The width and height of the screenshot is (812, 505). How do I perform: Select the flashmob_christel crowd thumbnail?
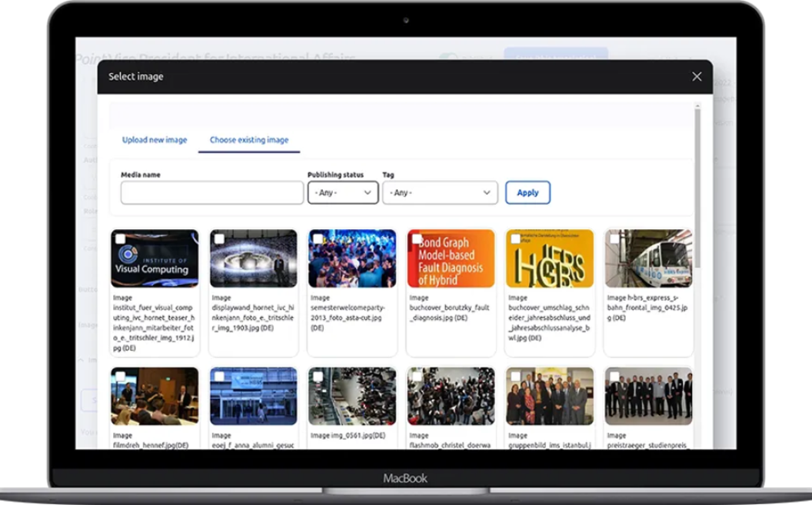click(x=451, y=397)
